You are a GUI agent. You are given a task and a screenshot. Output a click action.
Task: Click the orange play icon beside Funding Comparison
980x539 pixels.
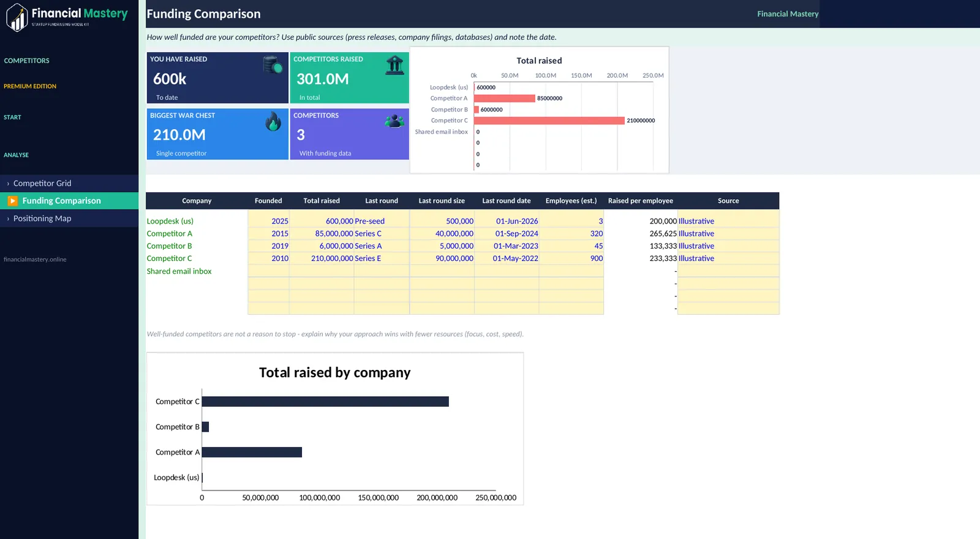[x=13, y=201]
